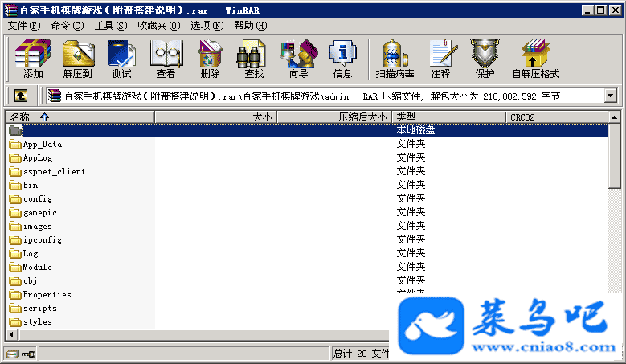Sort by 压缩后大小 (Packed size) column header
Viewport: 626px width, 364px height.
334,117
